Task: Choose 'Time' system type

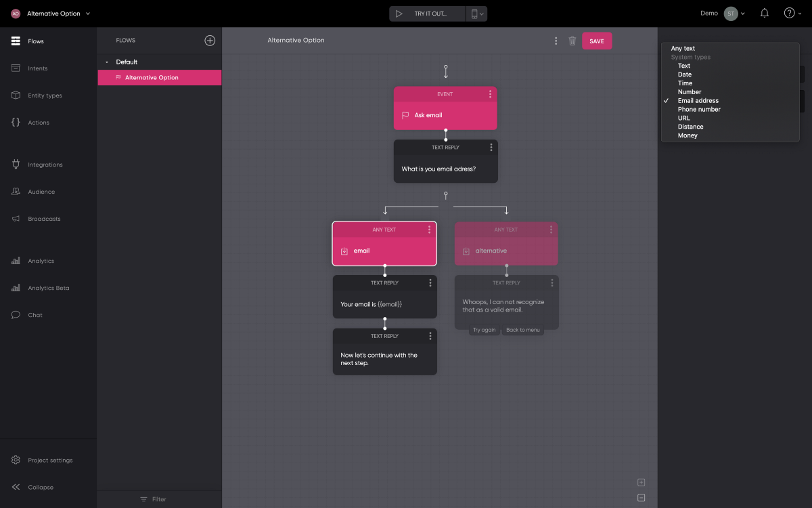Action: coord(730,83)
